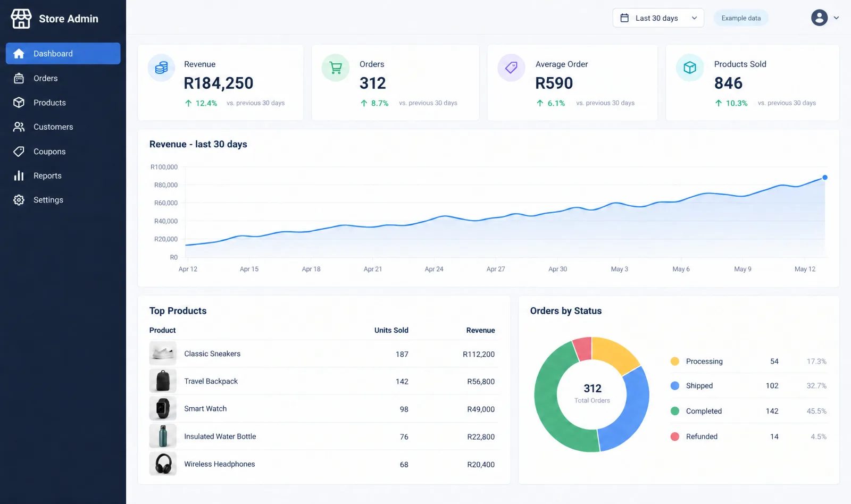Click the 846 products sold value
851x504 pixels.
[x=728, y=83]
